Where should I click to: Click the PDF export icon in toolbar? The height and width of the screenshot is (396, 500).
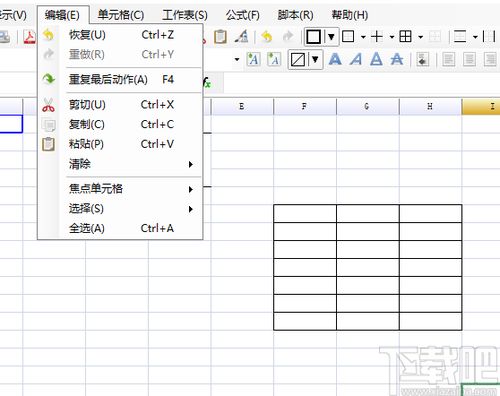coord(30,37)
